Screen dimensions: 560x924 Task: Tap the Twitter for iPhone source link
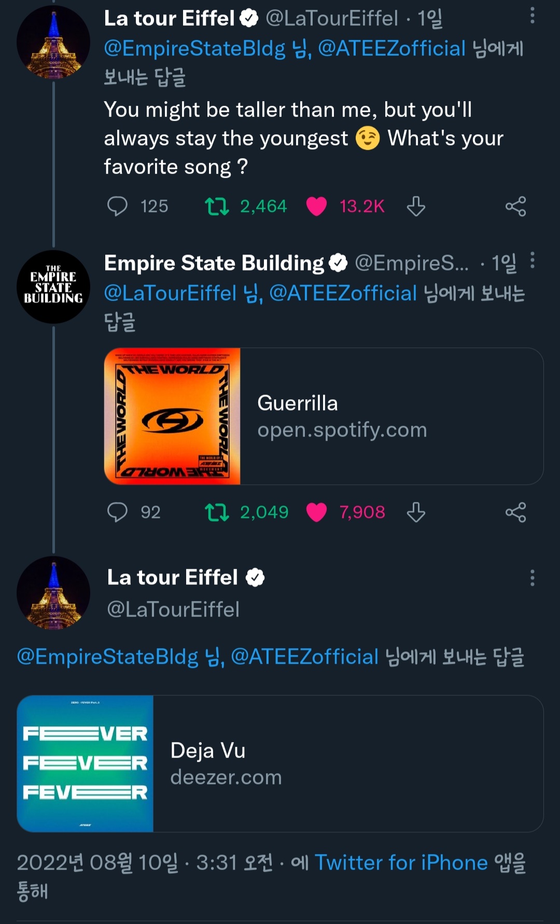coord(401,863)
